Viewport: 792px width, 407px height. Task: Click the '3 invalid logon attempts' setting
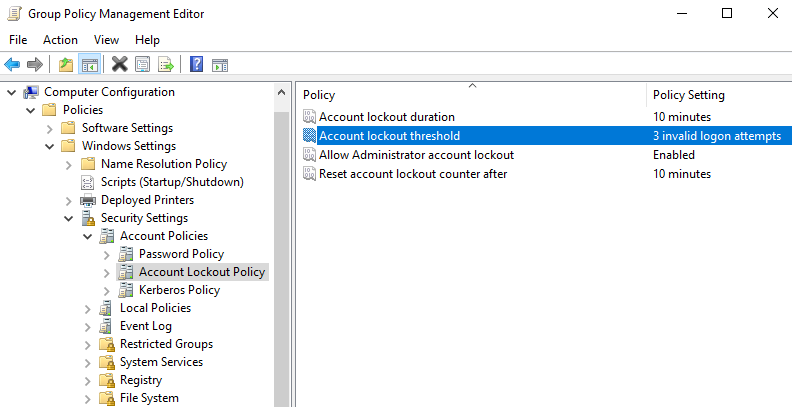tap(717, 136)
